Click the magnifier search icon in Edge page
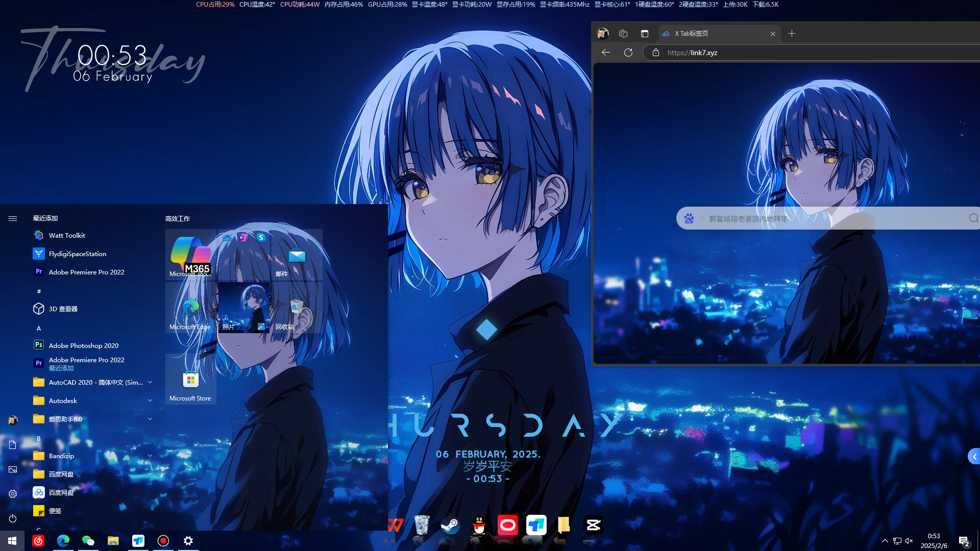Screen dimensions: 980x551 [974, 218]
